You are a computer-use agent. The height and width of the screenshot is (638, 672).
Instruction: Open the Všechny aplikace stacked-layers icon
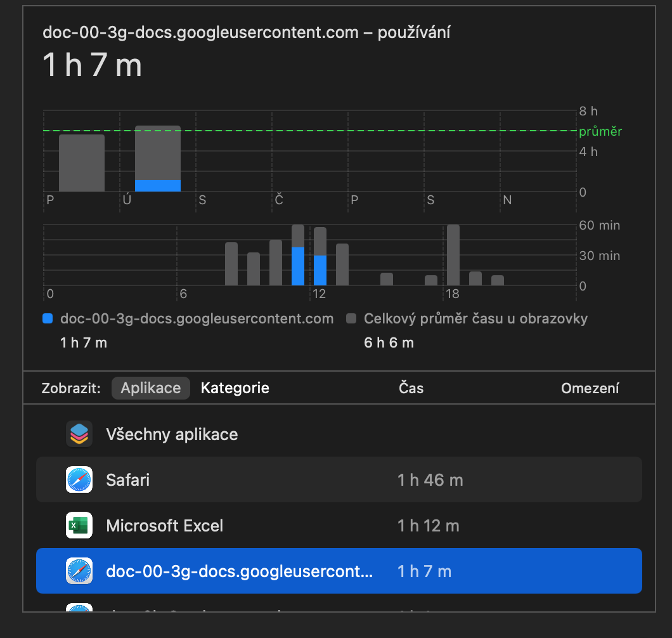click(x=79, y=434)
